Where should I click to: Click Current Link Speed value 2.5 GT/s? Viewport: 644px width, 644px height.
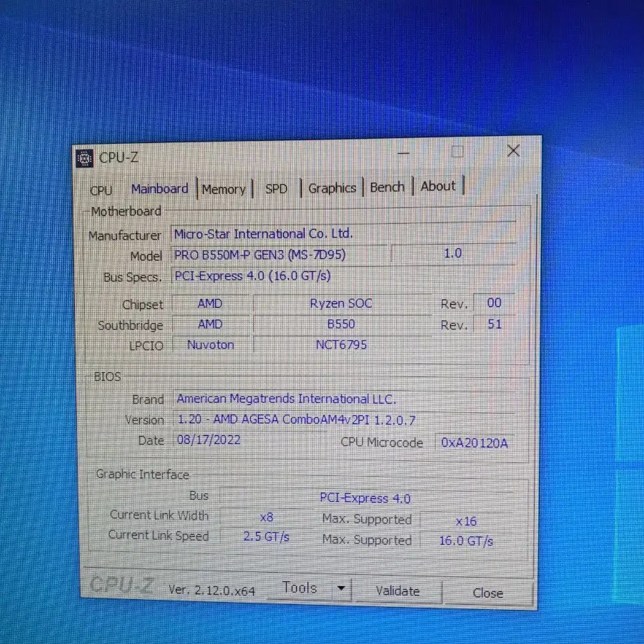(x=266, y=537)
